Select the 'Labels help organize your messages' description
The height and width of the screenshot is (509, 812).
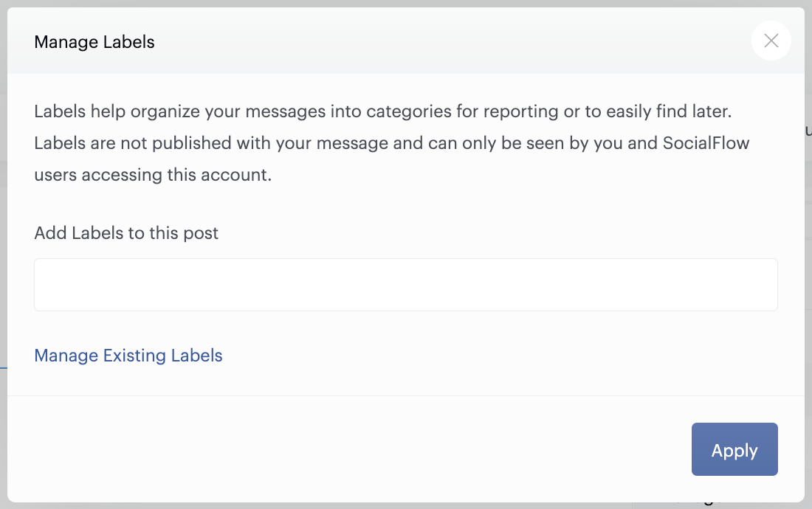[391, 143]
